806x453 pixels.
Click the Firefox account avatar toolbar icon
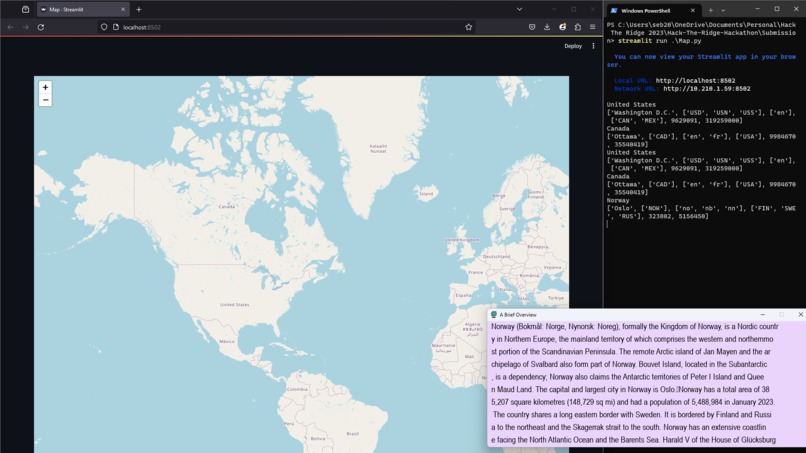562,27
